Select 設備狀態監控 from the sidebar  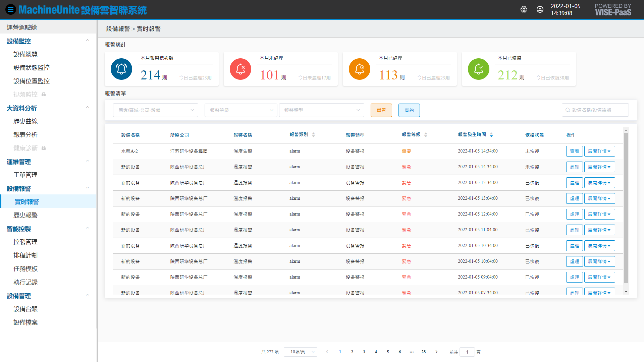pos(32,68)
